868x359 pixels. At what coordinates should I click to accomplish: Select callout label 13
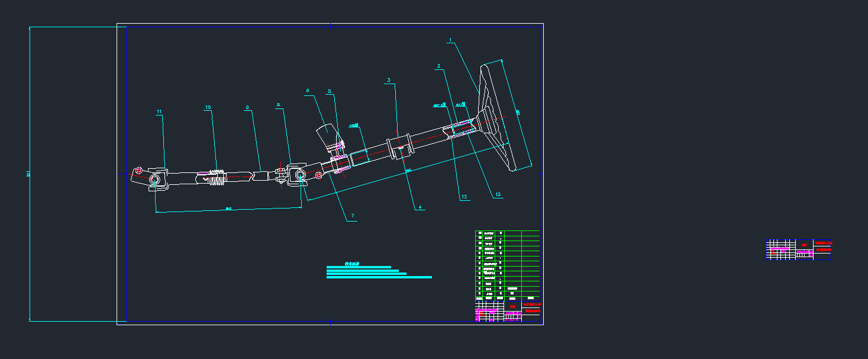498,194
